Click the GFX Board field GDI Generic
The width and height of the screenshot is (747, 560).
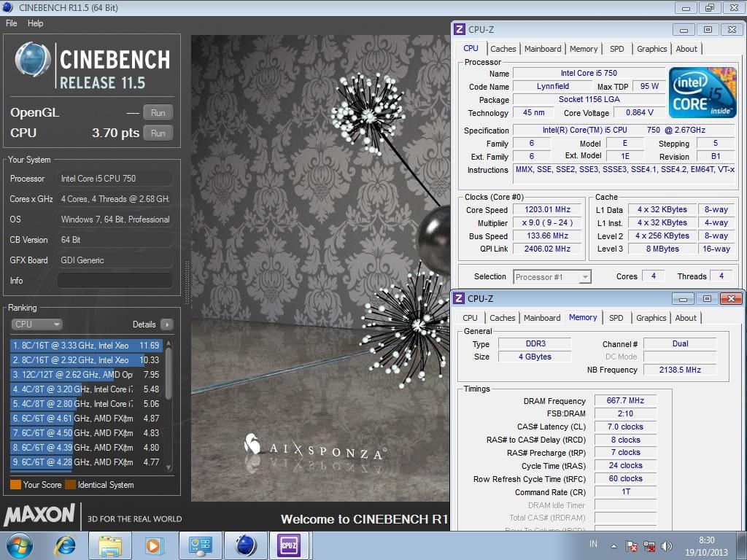(115, 260)
